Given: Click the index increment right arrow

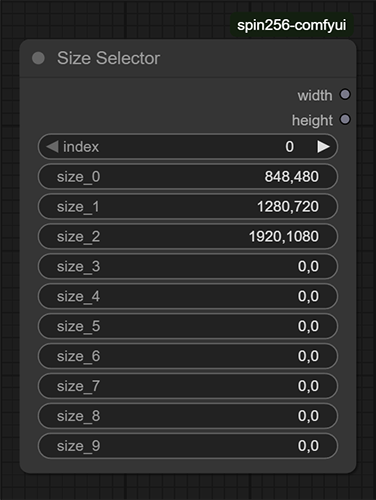Looking at the screenshot, I should click(323, 147).
